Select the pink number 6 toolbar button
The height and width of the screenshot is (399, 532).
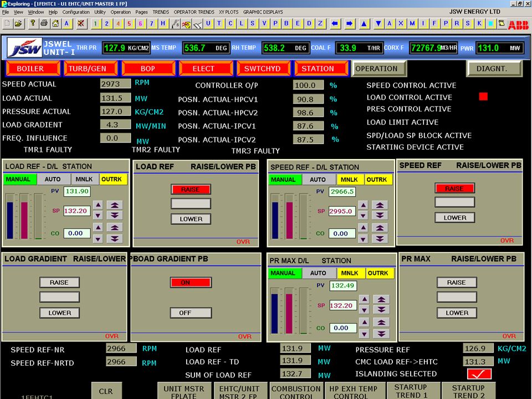pos(140,24)
